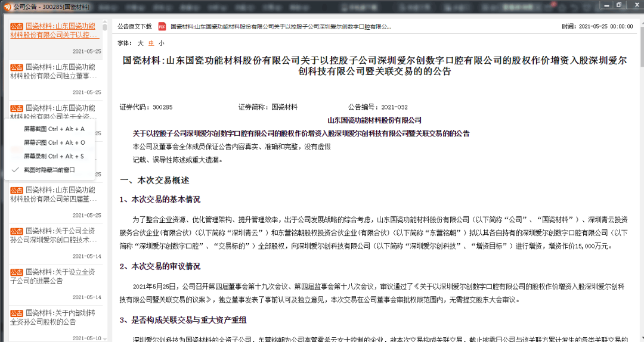
Task: Click subheading 2、本次交易的审议情况
Action: (160, 266)
